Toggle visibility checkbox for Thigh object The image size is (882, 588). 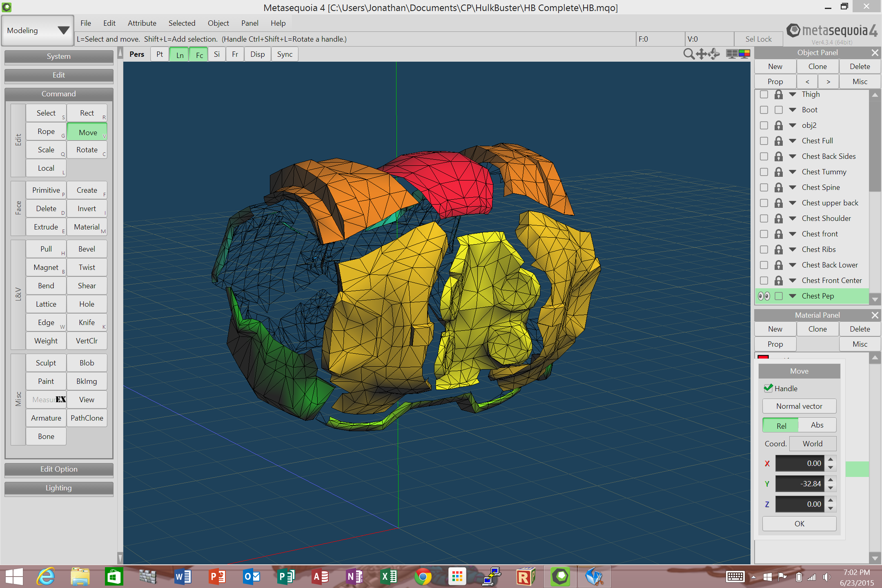[x=764, y=94]
